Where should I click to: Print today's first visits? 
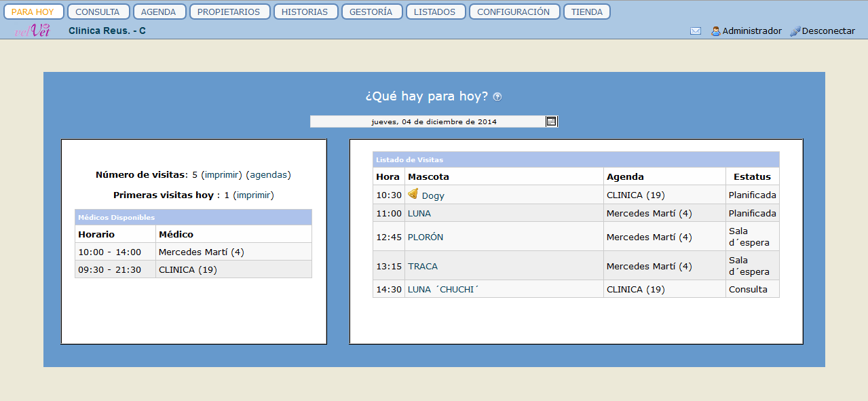(254, 195)
